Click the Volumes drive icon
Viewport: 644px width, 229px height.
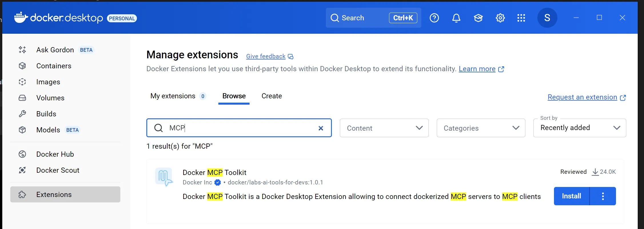22,98
